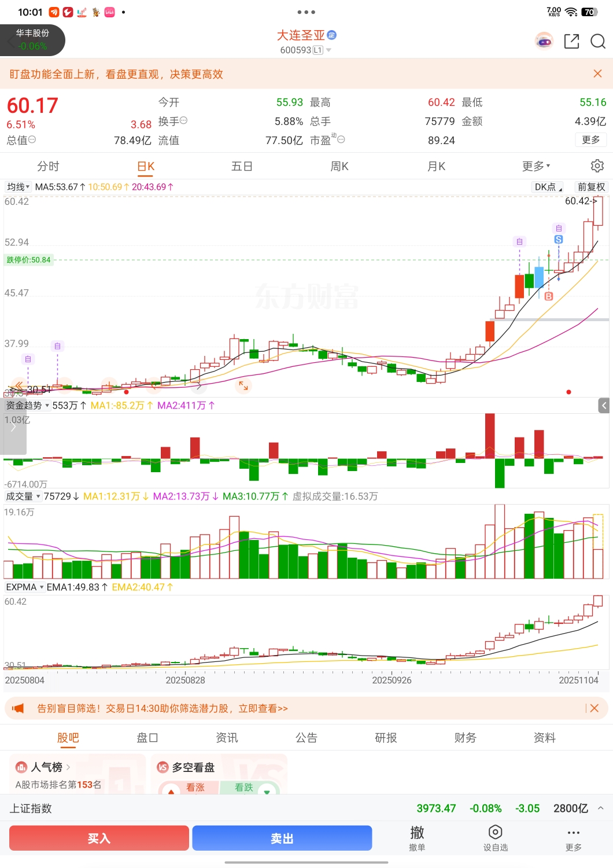Open the 立即查看>> link in promo banner
613x868 pixels.
point(263,708)
